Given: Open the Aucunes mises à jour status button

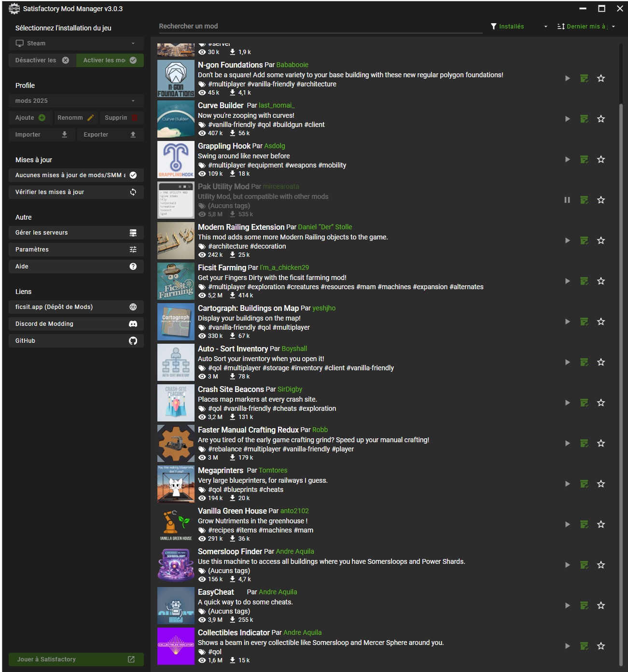Looking at the screenshot, I should [76, 175].
